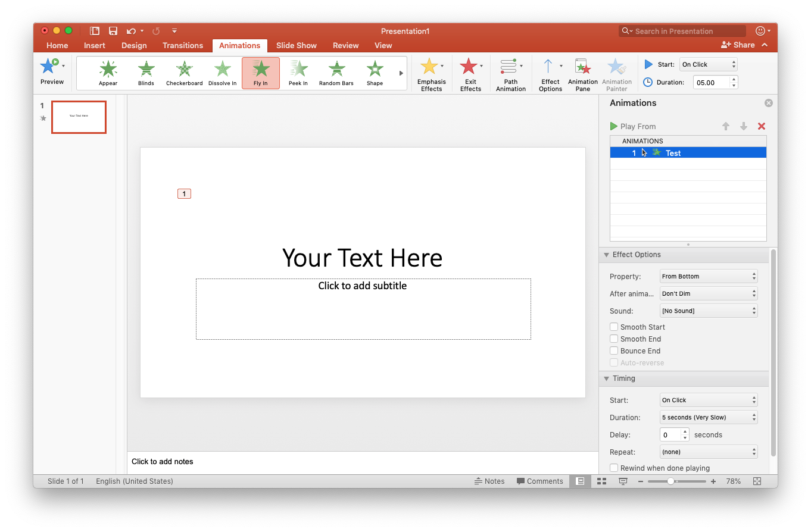Open the feedback smiley menu

[763, 31]
